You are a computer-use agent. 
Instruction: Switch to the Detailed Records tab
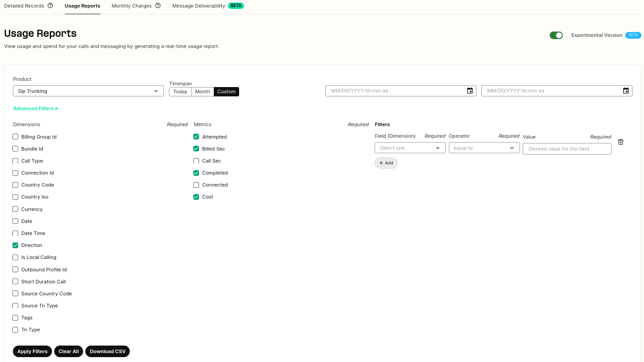tap(24, 6)
